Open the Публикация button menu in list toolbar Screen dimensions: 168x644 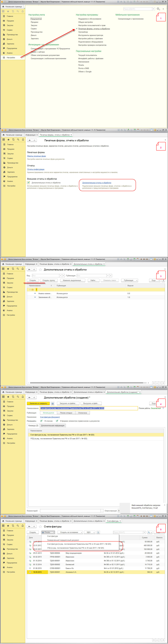130,280
